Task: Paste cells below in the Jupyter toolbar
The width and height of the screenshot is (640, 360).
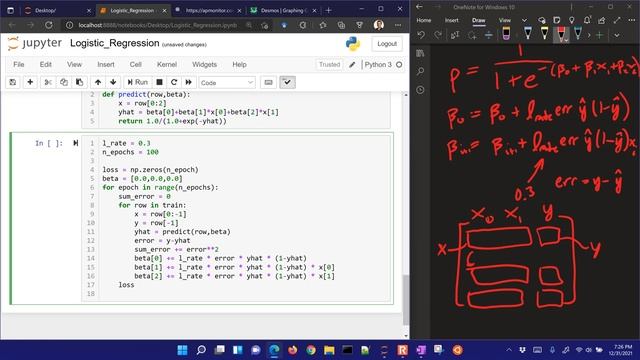Action: pos(79,82)
